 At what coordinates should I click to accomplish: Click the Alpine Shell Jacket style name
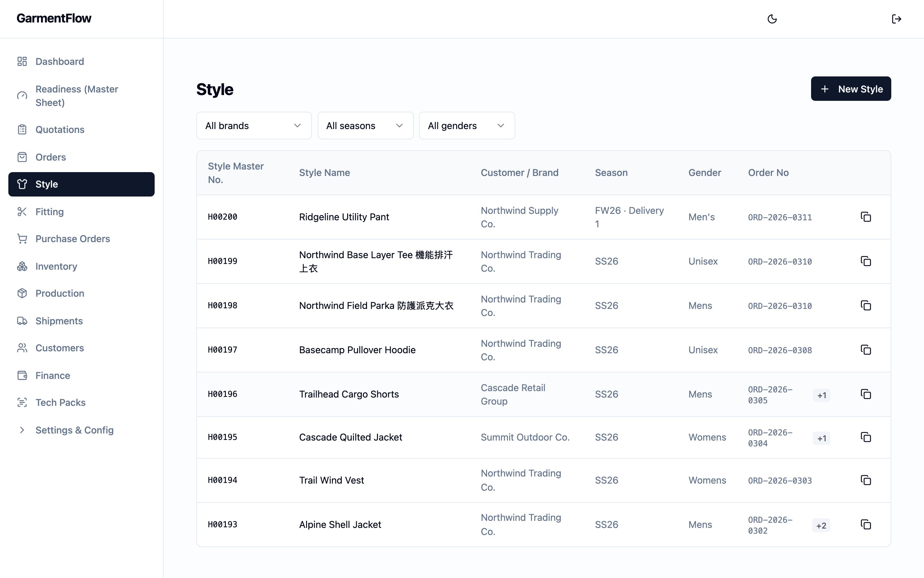[x=340, y=524]
